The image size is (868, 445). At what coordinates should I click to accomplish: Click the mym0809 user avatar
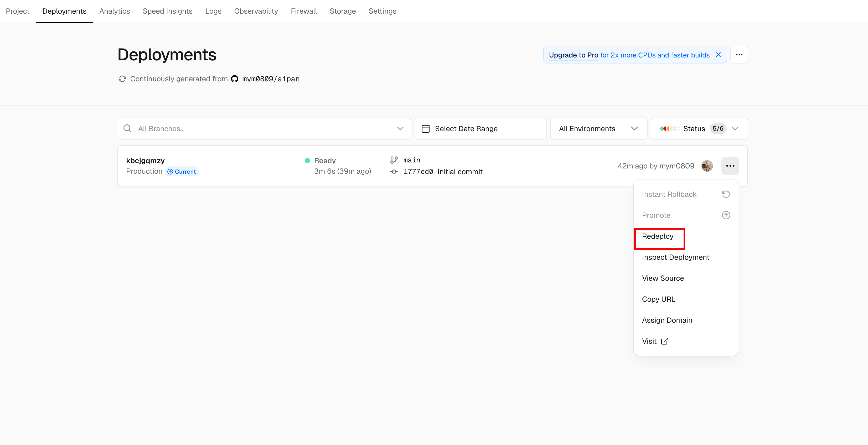(707, 166)
